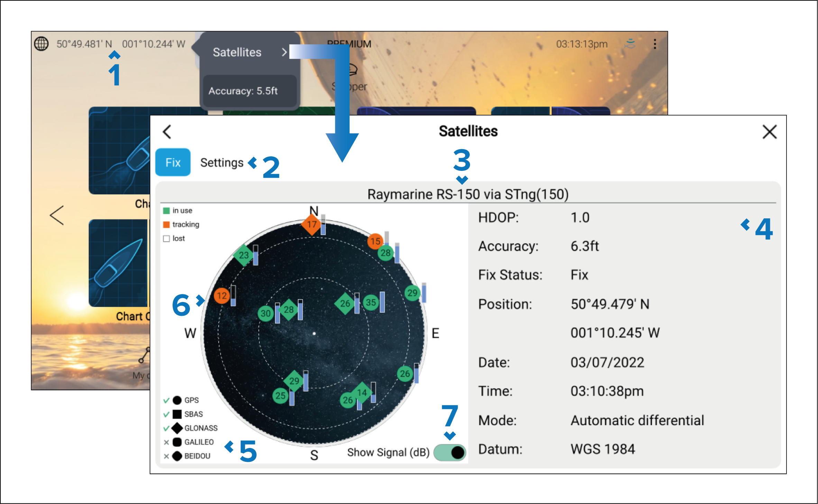Select orange GLONASS satellite 17 diamond

(x=312, y=224)
